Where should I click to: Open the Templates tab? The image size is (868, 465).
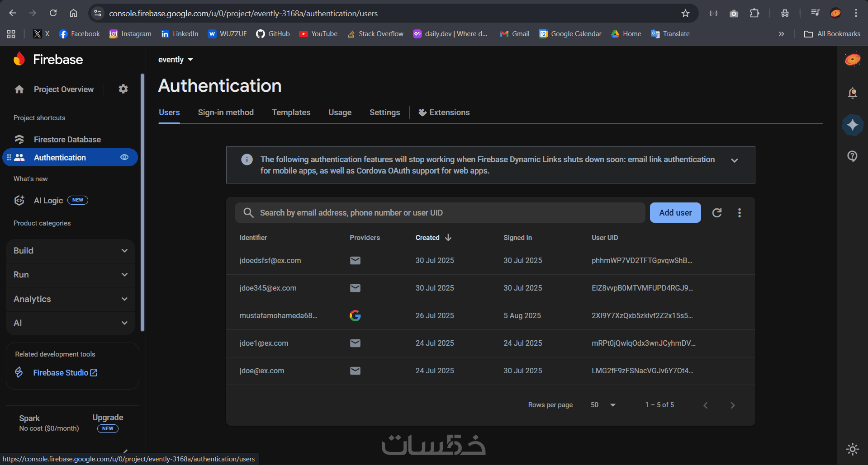[x=291, y=113]
